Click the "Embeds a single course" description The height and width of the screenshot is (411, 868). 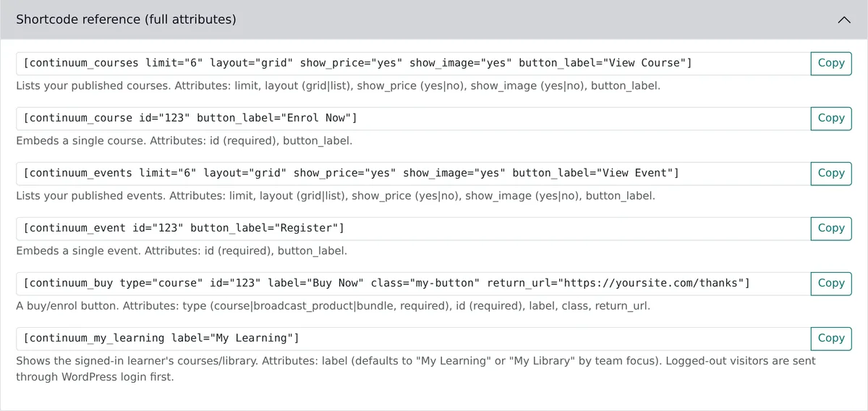(184, 140)
